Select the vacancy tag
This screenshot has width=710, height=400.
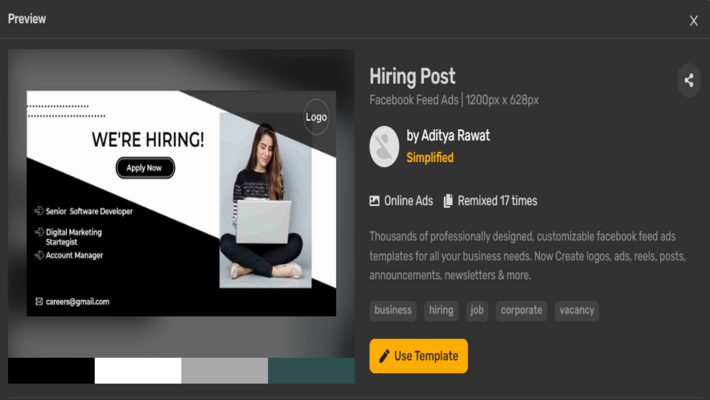click(x=576, y=311)
